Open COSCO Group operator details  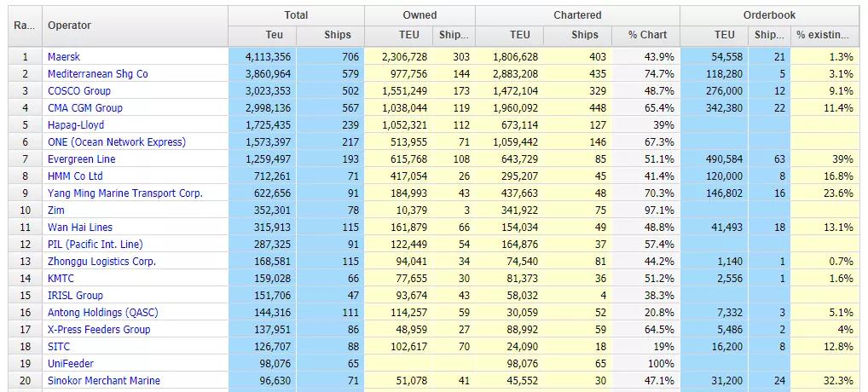(x=79, y=91)
